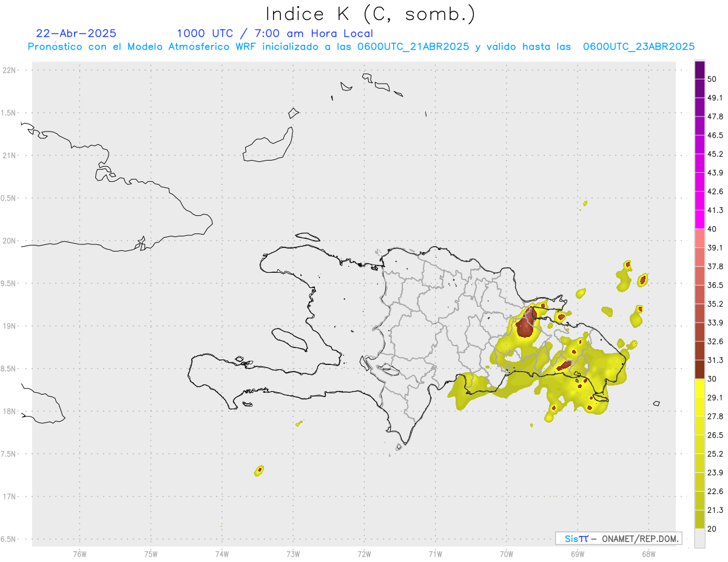Click the time label "1000 UTC / 7:00 am Hora Local"

coord(275,33)
